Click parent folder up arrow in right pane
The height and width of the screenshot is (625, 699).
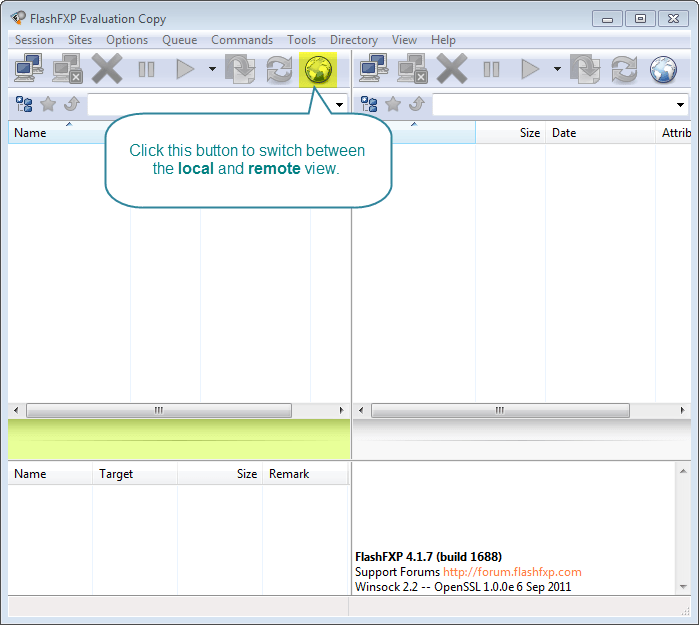tap(416, 104)
